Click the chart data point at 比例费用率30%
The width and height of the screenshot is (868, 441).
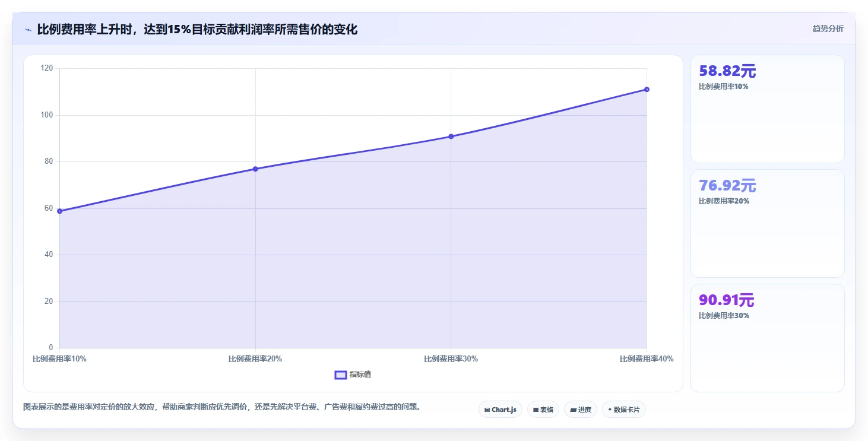coord(451,137)
